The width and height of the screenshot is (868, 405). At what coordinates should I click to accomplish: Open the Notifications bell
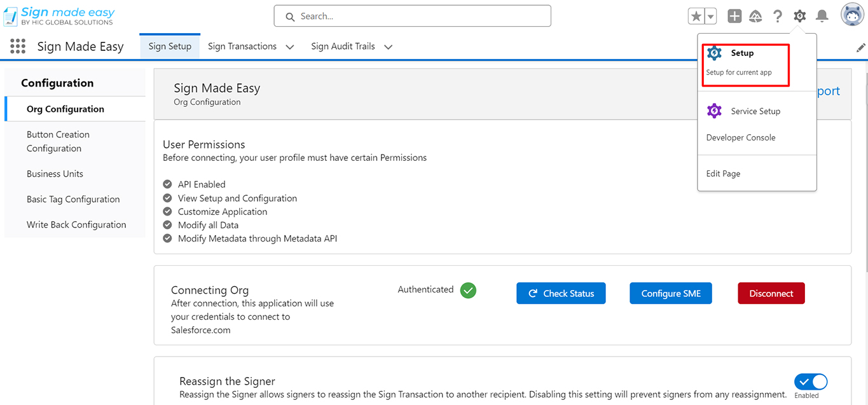point(822,16)
